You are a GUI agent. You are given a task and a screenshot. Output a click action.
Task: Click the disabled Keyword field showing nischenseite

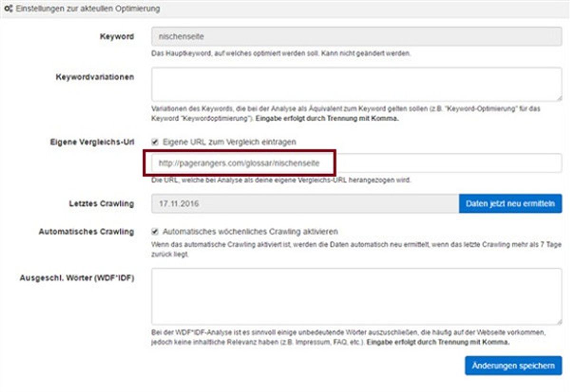tap(357, 37)
